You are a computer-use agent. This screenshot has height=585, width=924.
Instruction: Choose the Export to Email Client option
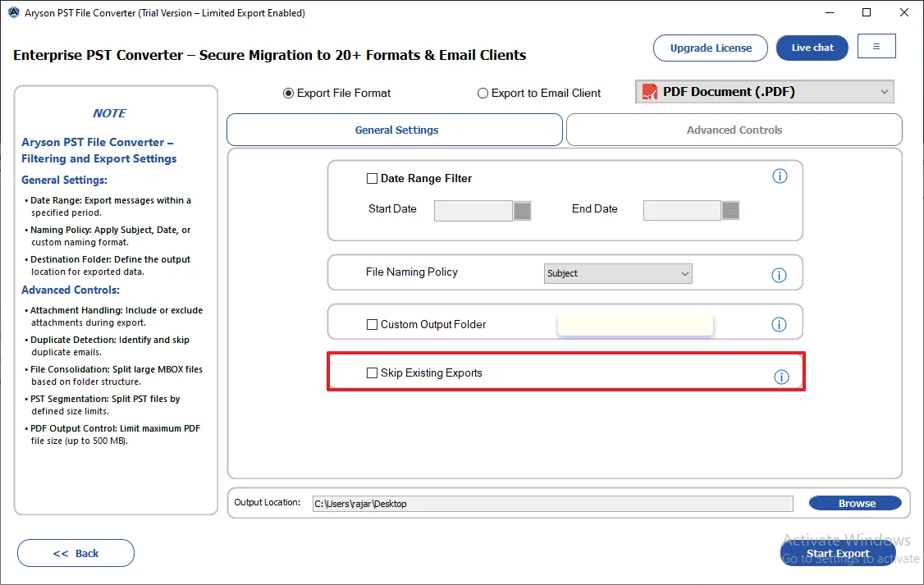tap(483, 93)
